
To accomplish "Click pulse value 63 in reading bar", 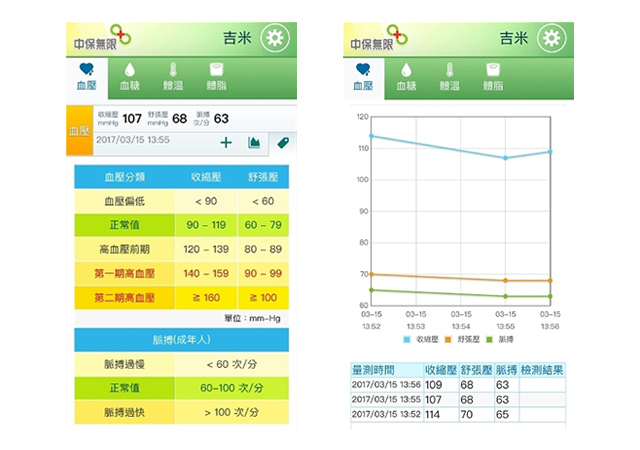I will [x=221, y=118].
